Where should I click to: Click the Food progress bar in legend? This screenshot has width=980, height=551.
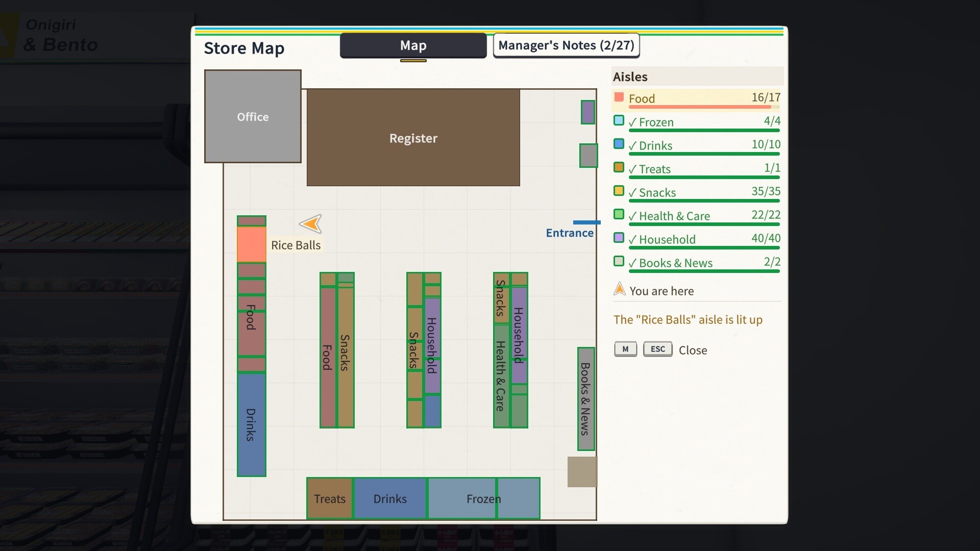click(x=704, y=107)
